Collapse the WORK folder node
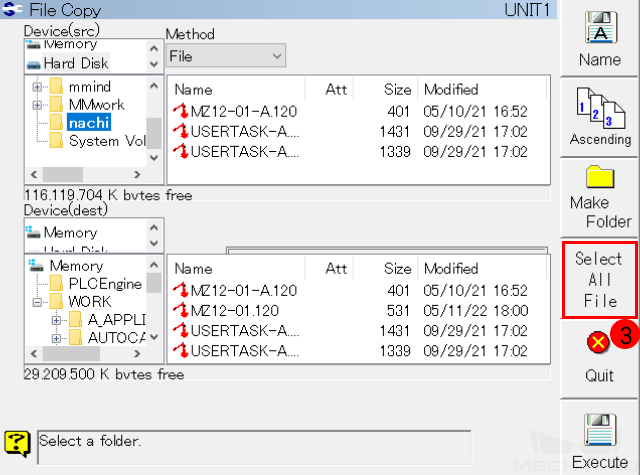 pyautogui.click(x=37, y=302)
